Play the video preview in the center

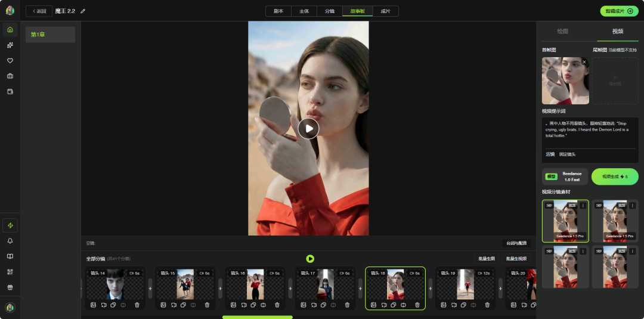point(308,128)
